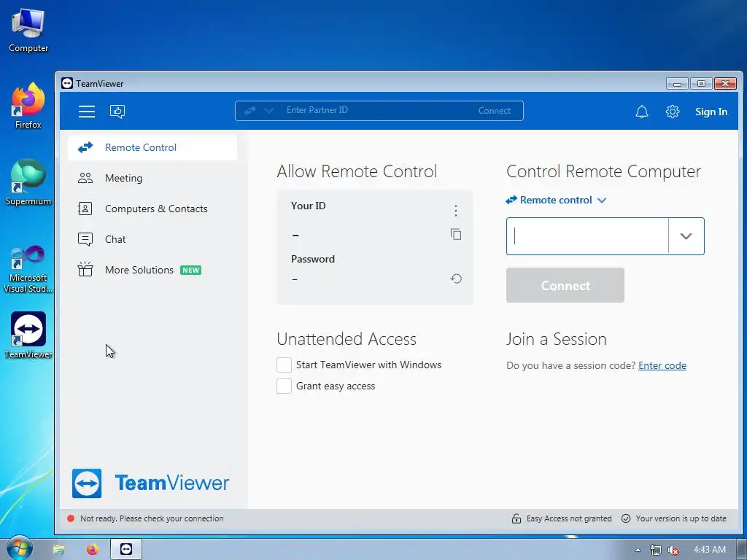Select the Supermium desktop icon
The height and width of the screenshot is (560, 747).
click(x=28, y=182)
